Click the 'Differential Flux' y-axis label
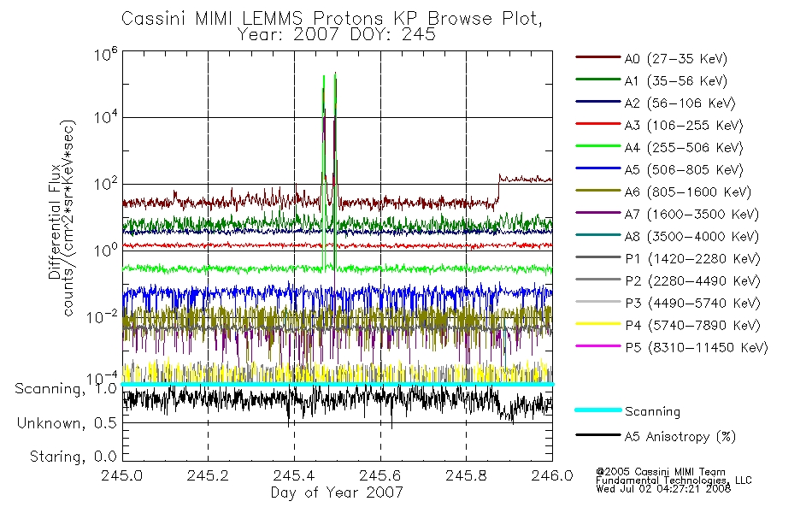This screenshot has width=812, height=513. pos(55,221)
